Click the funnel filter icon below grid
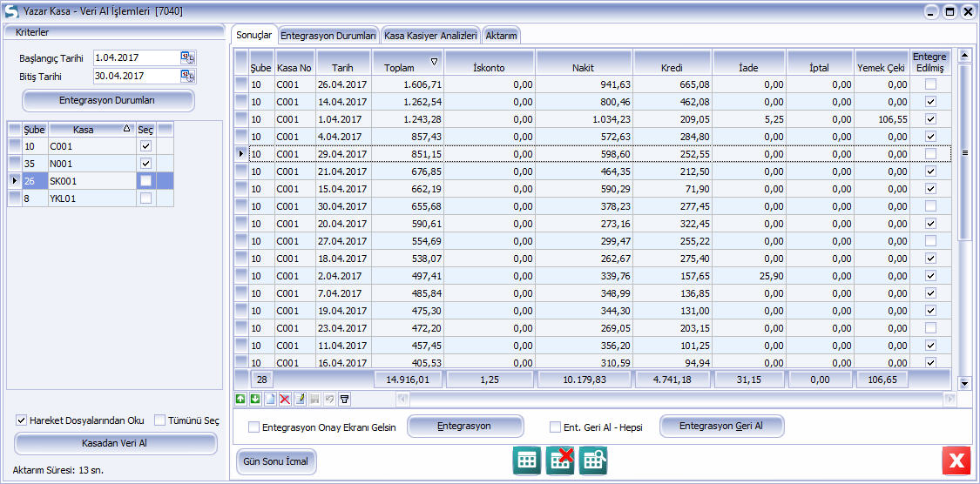This screenshot has height=484, width=980. tap(344, 399)
